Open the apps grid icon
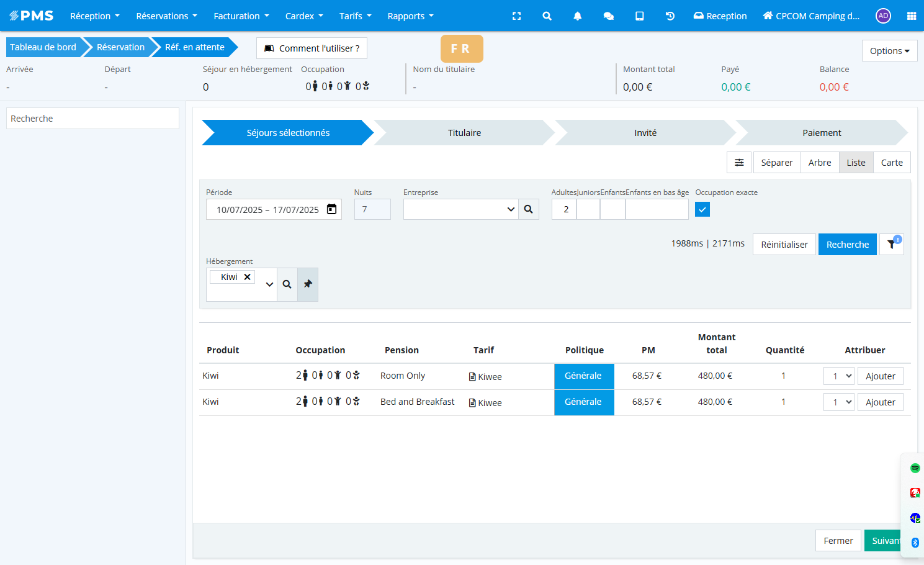Screen dimensions: 924x565 coord(911,16)
